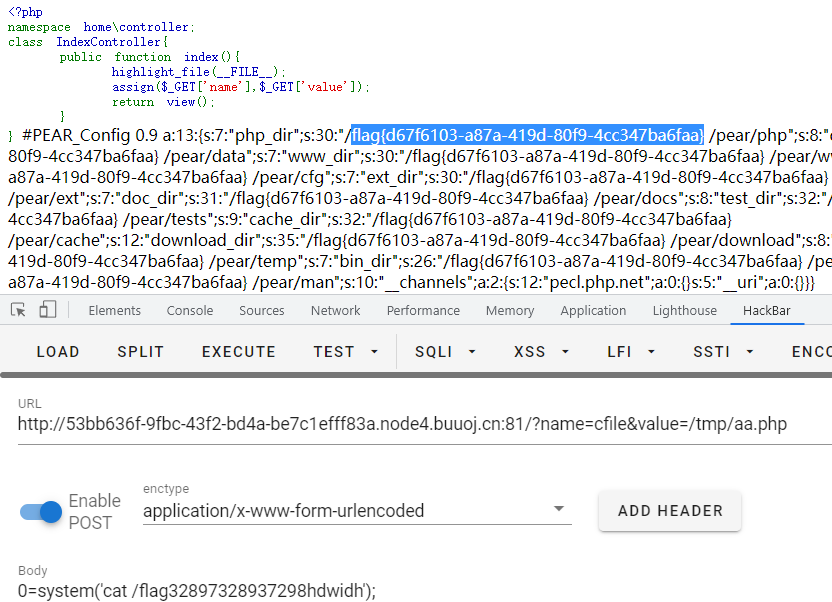Click the 'public function index(){' line
The width and height of the screenshot is (832, 602).
(x=150, y=57)
